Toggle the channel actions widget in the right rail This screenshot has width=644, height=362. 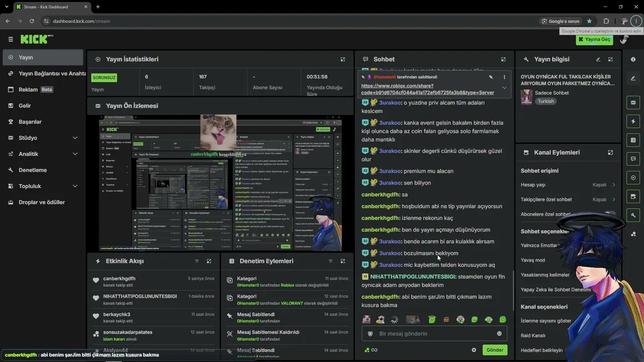coord(633,196)
